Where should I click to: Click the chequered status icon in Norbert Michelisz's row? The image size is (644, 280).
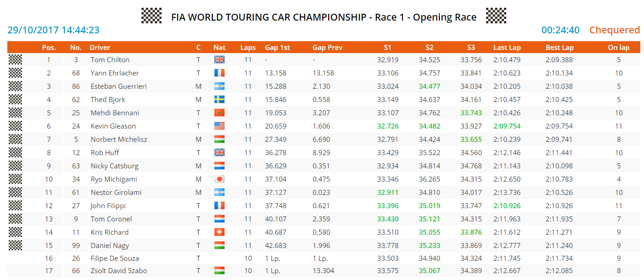coord(15,139)
